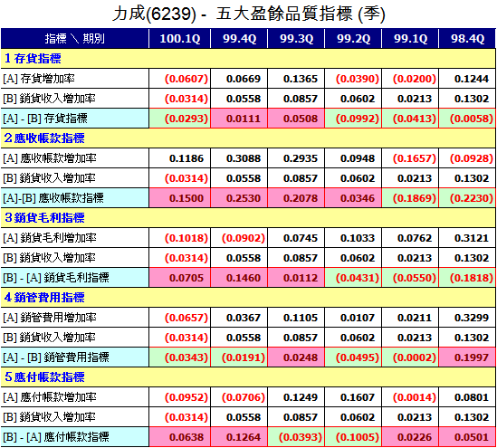Viewport: 497px width, 448px height.
Task: Select the value 0.0669
Action: [x=244, y=79]
